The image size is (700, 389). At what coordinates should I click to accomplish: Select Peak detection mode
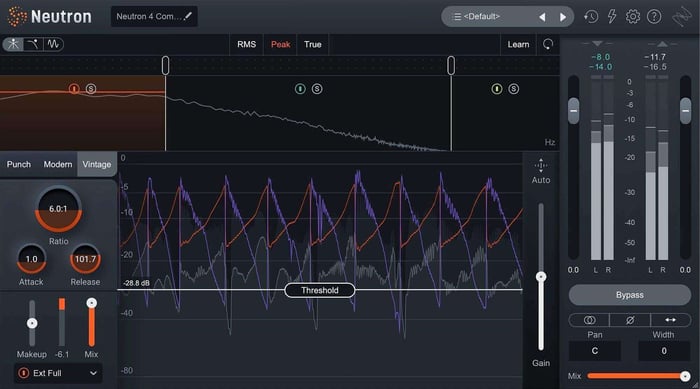[280, 44]
